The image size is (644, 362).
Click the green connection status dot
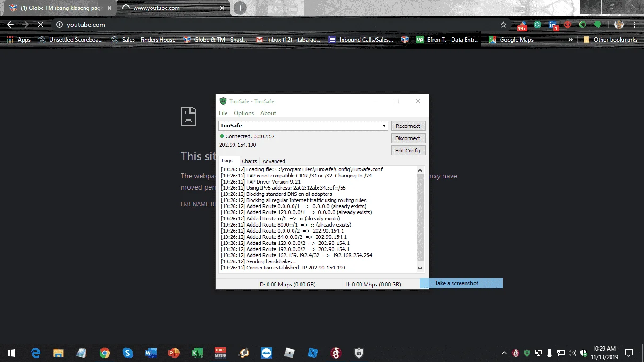(x=222, y=136)
